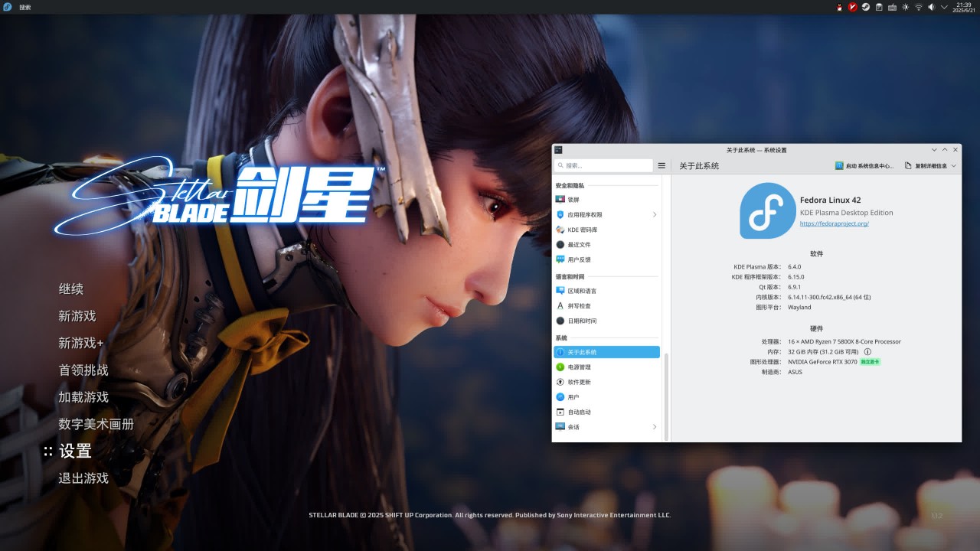Open the Steam tray icon
The width and height of the screenshot is (980, 551).
click(x=865, y=7)
